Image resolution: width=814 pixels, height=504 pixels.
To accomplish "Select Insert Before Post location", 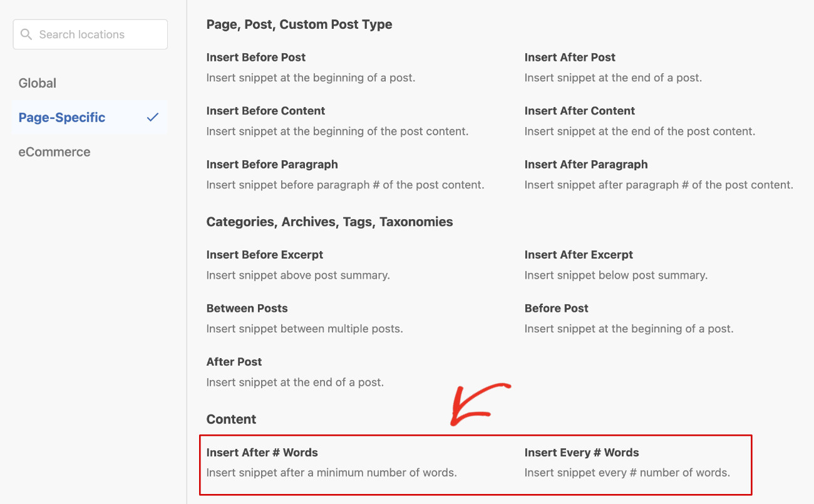I will (x=255, y=57).
